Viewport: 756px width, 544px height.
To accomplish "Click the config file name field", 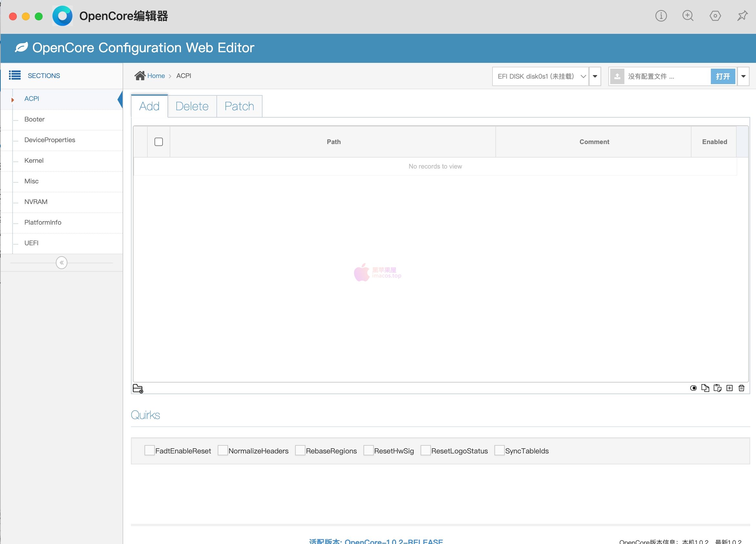I will [667, 76].
